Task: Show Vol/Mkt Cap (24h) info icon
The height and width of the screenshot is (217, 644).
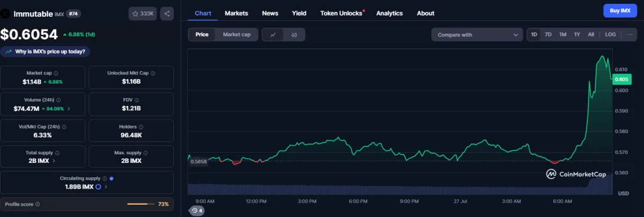Action: point(64,126)
